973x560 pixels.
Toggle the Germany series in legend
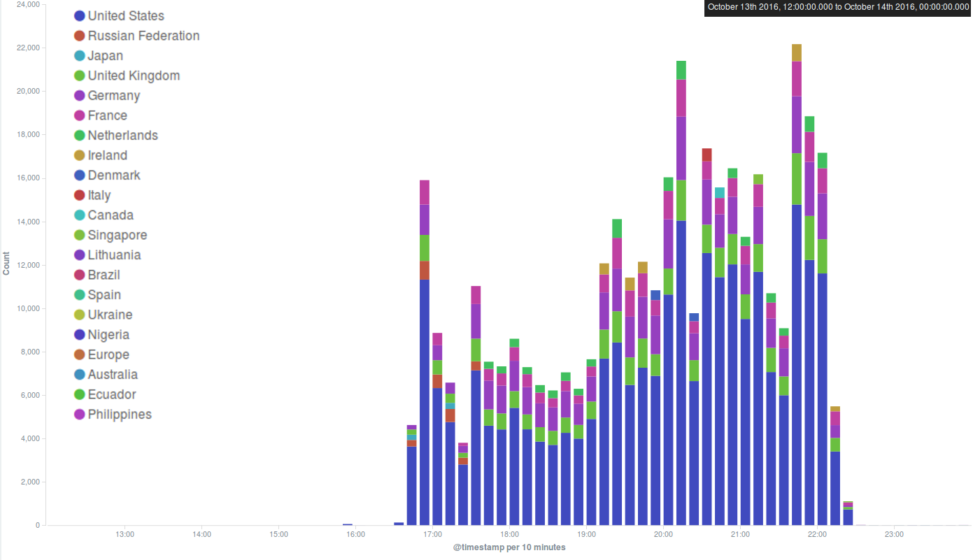(x=113, y=96)
